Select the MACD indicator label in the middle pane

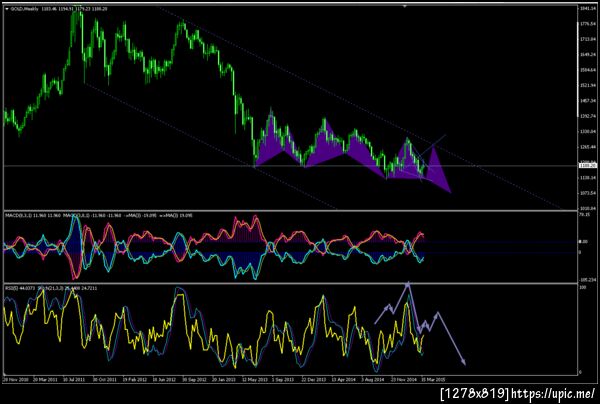(99, 216)
